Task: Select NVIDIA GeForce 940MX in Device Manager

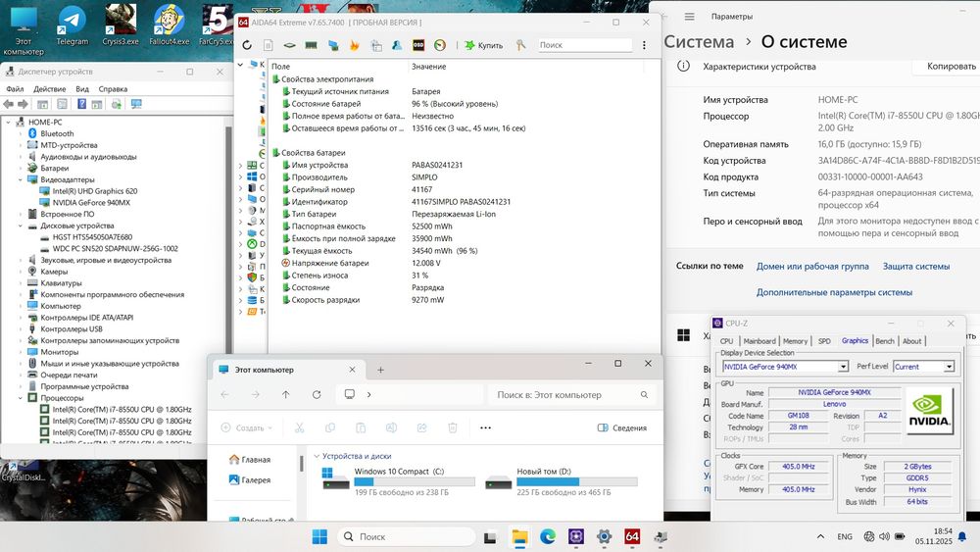Action: (x=90, y=203)
